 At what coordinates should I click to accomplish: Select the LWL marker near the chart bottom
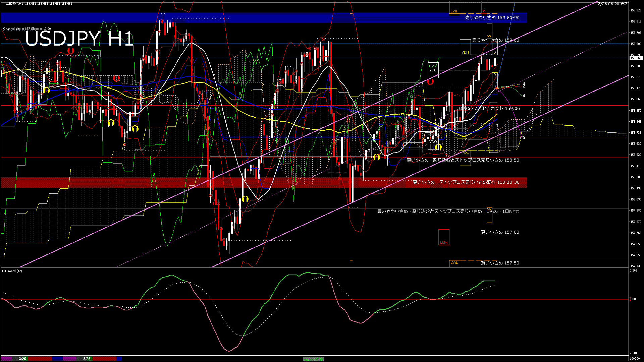point(454,263)
